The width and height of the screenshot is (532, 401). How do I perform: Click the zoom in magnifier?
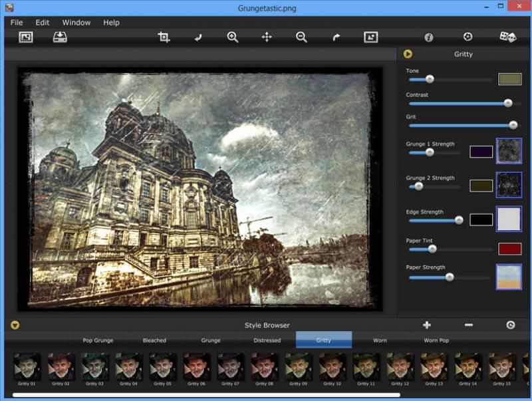pos(233,37)
